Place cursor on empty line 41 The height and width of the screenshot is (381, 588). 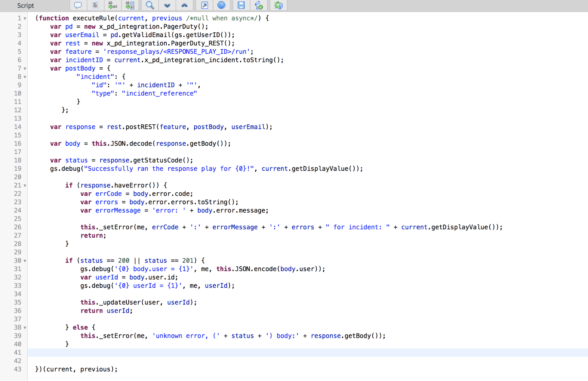[x=184, y=353]
